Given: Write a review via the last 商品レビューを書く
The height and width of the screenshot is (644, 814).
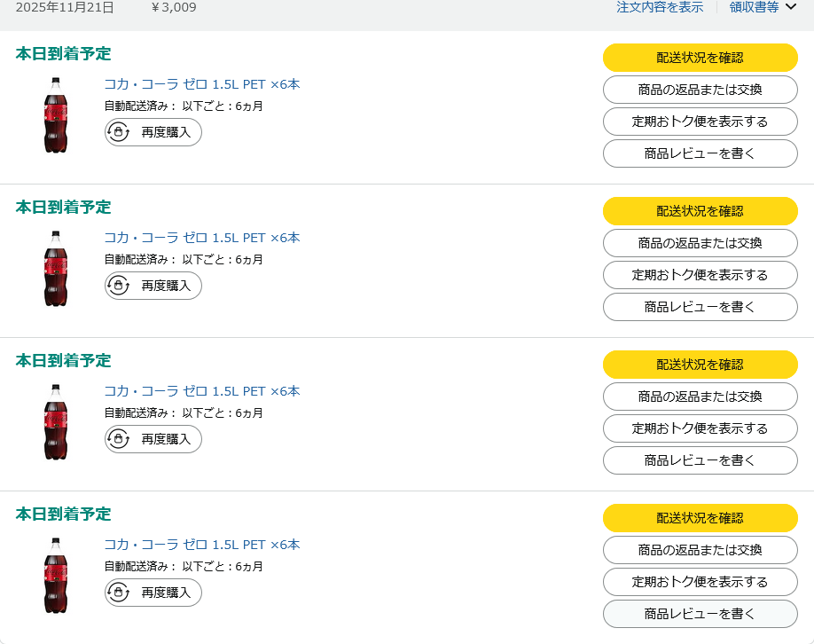Looking at the screenshot, I should tap(700, 614).
